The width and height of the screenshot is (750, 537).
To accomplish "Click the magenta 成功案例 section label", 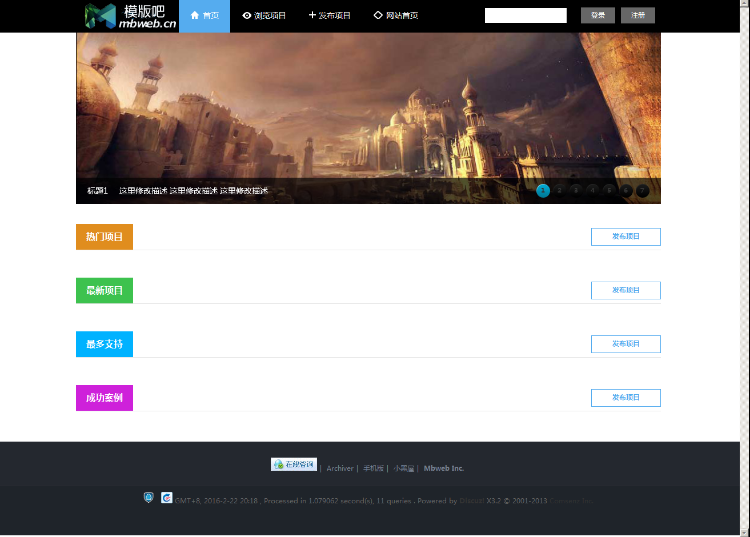I will pyautogui.click(x=104, y=398).
